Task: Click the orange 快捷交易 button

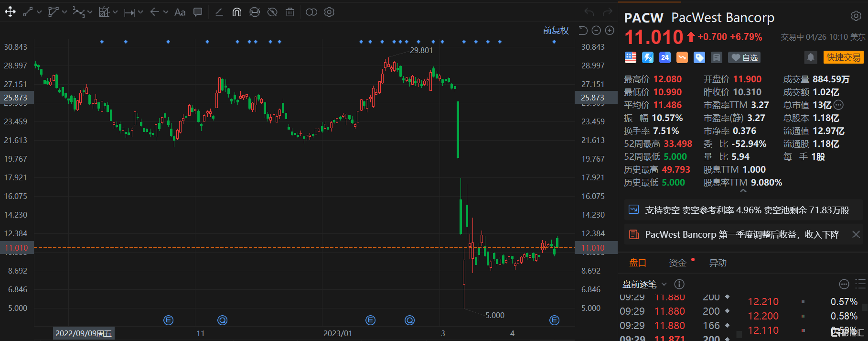Action: pos(844,57)
